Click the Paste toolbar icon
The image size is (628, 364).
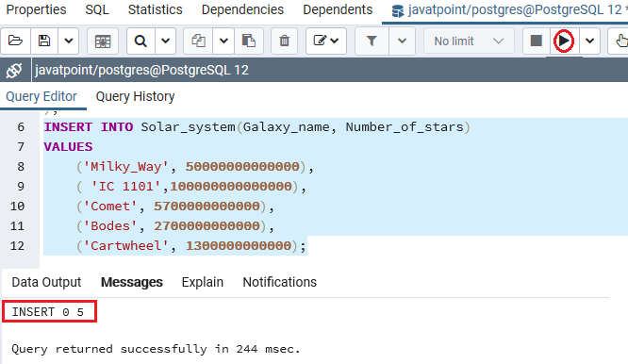(249, 41)
